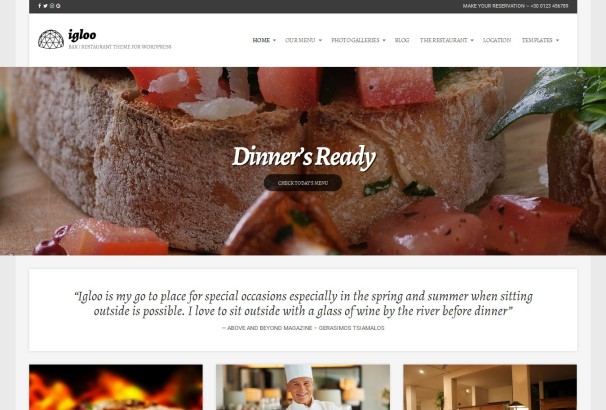Click the igloo dome logo
Image resolution: width=606 pixels, height=410 pixels.
click(51, 39)
